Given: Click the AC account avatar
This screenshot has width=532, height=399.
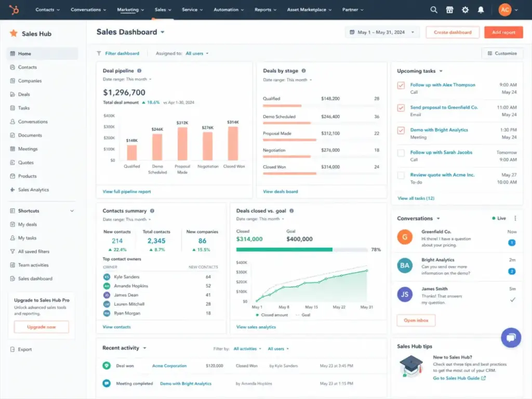Looking at the screenshot, I should (x=505, y=10).
